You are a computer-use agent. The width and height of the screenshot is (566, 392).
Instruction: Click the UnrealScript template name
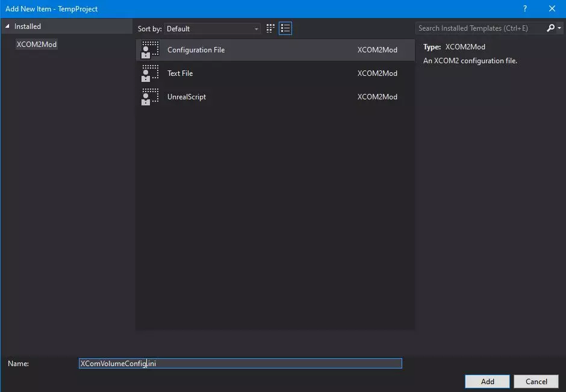[187, 97]
